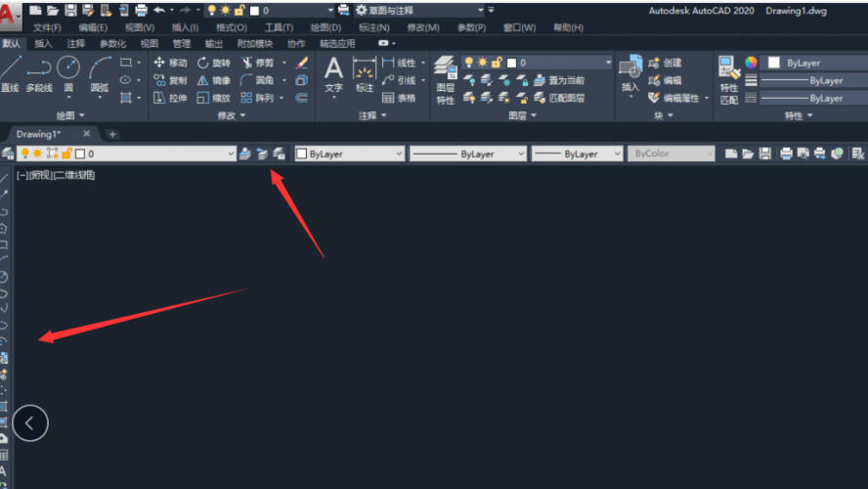Click the 编辑属性 (Edit Attributes) button
Image resolution: width=868 pixels, height=489 pixels.
673,98
